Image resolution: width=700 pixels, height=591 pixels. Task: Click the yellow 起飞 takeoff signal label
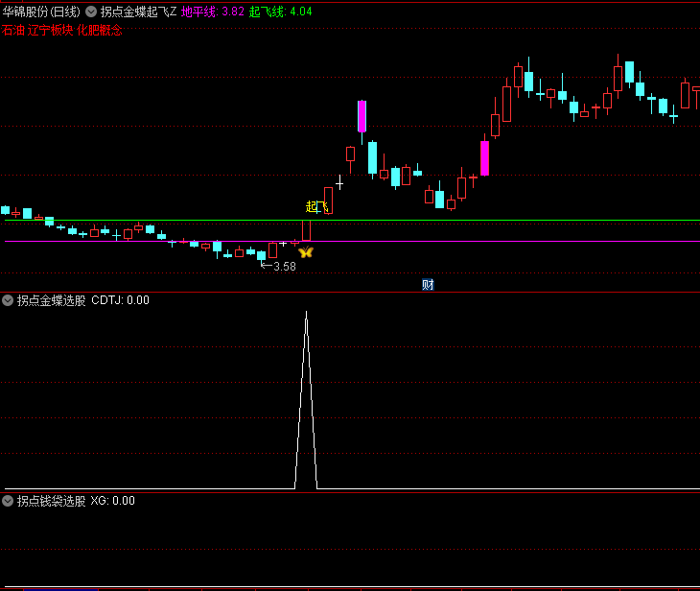coord(316,206)
